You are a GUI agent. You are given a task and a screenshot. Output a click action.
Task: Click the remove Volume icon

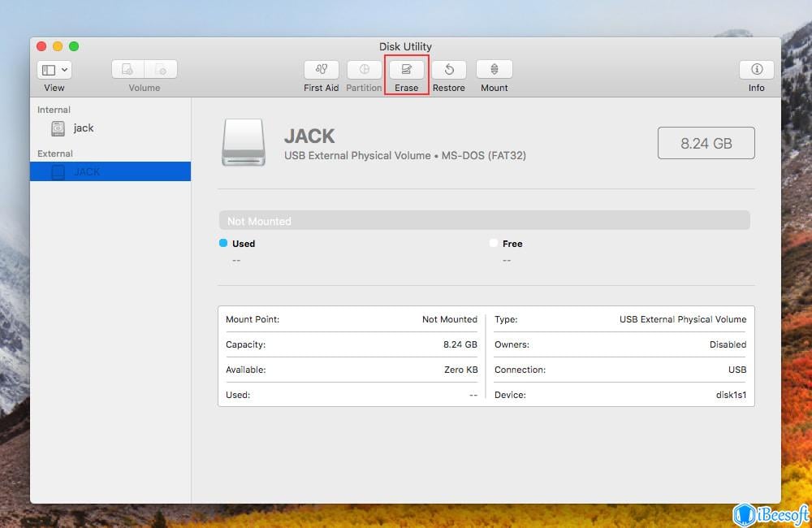click(160, 68)
